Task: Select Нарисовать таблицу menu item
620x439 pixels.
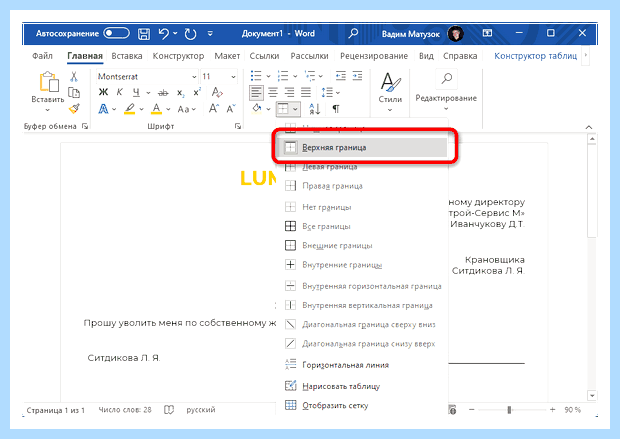Action: click(x=362, y=386)
